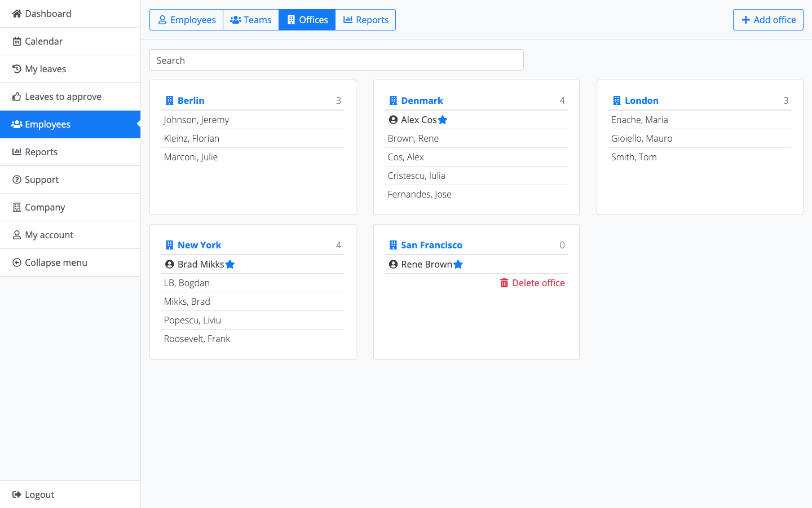Click the user avatar icon beside Rene Brown
This screenshot has width=812, height=508.
pos(393,264)
